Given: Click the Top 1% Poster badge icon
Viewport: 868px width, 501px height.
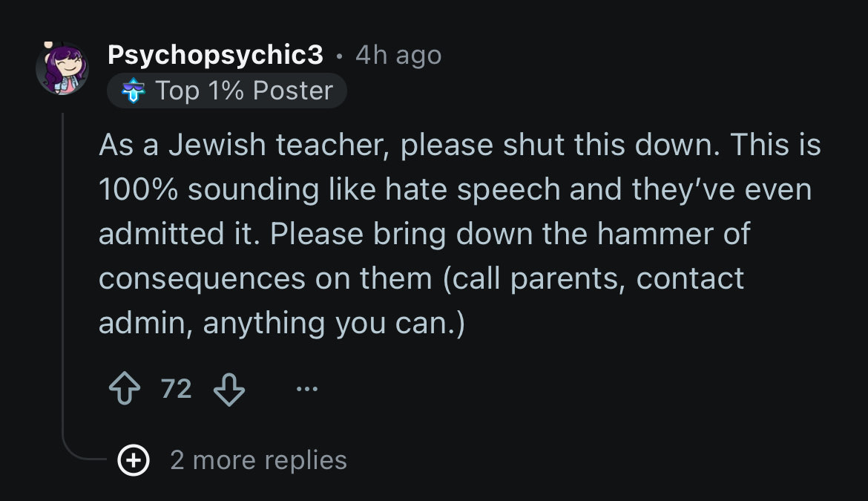Looking at the screenshot, I should pyautogui.click(x=134, y=91).
